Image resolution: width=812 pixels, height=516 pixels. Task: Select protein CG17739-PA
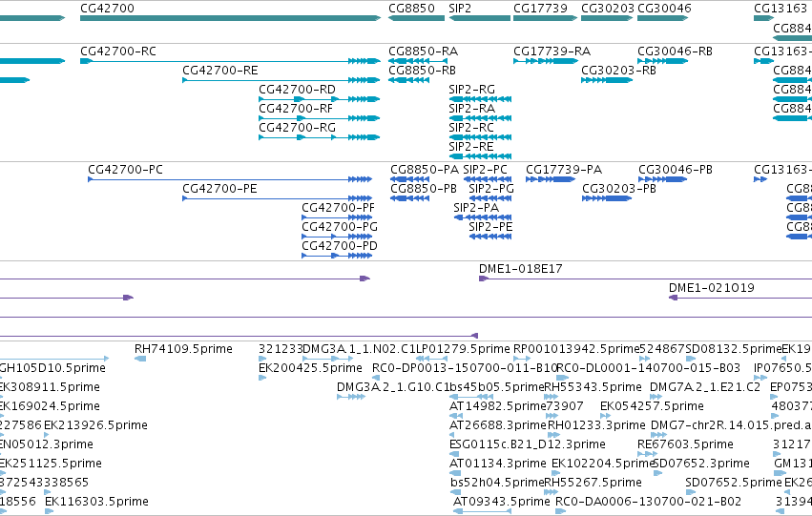click(x=551, y=179)
